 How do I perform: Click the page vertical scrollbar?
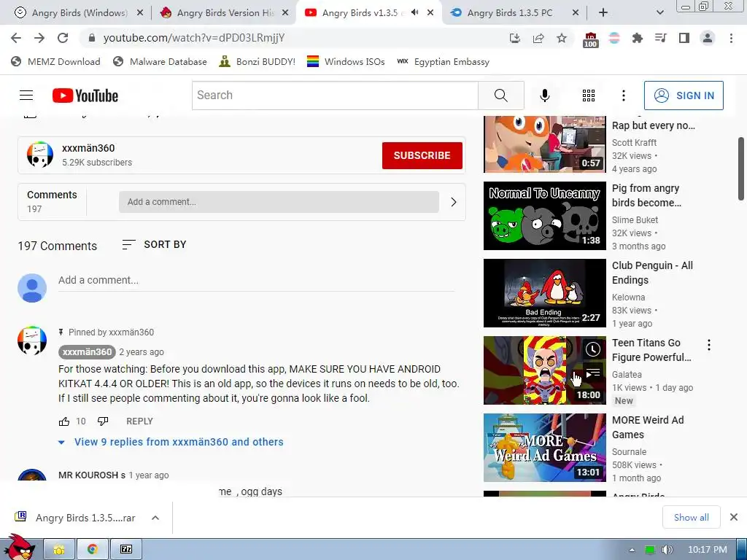(x=741, y=168)
